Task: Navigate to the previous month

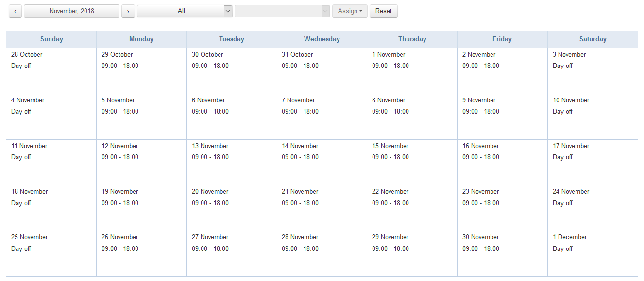Action: 15,11
